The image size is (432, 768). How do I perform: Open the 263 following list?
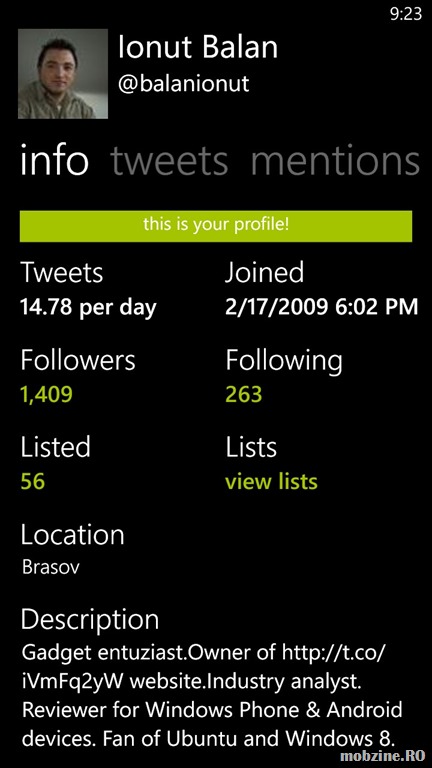point(243,395)
